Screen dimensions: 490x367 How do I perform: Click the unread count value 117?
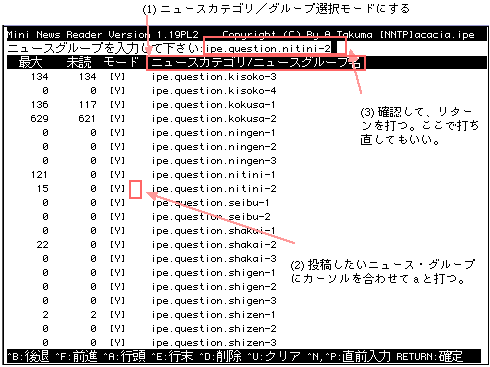[87, 105]
